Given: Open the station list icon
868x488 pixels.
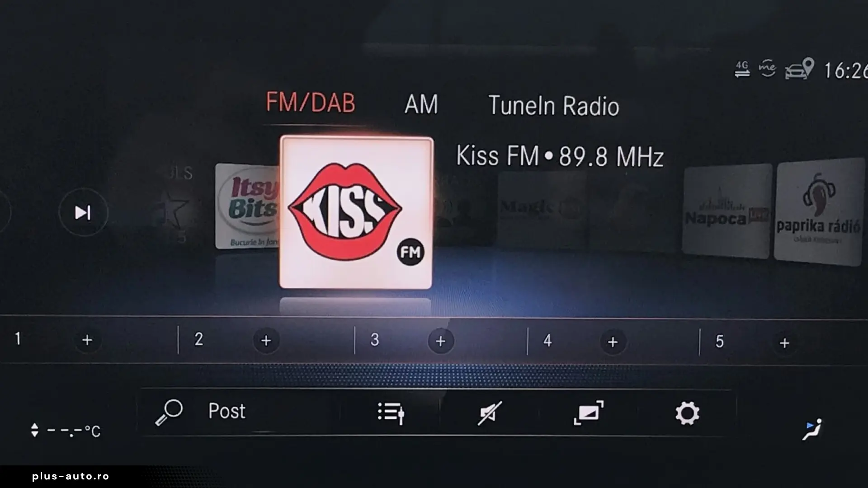Looking at the screenshot, I should click(x=391, y=413).
